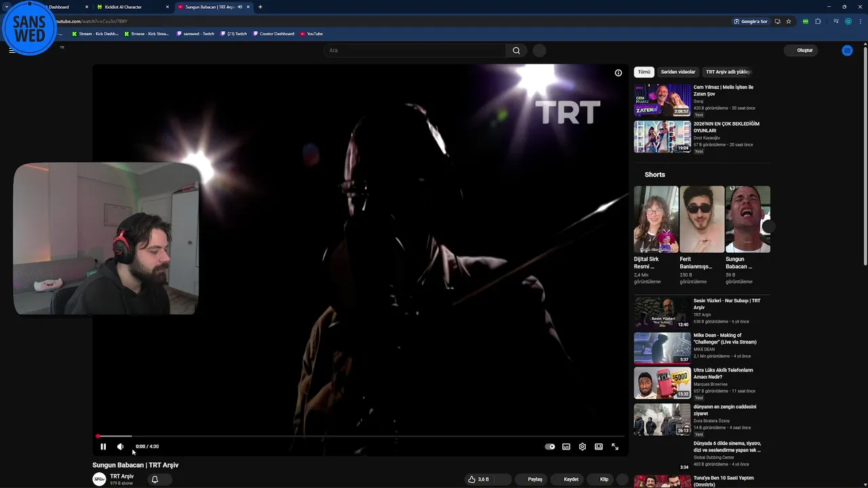
Task: Open Stream - Kick Dashboard bookmark
Action: pyautogui.click(x=95, y=33)
